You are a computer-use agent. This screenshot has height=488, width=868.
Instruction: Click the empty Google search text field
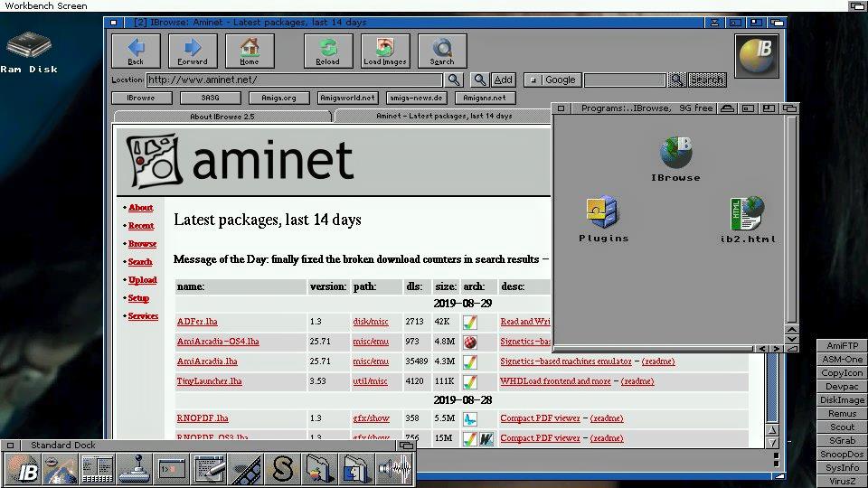point(625,80)
